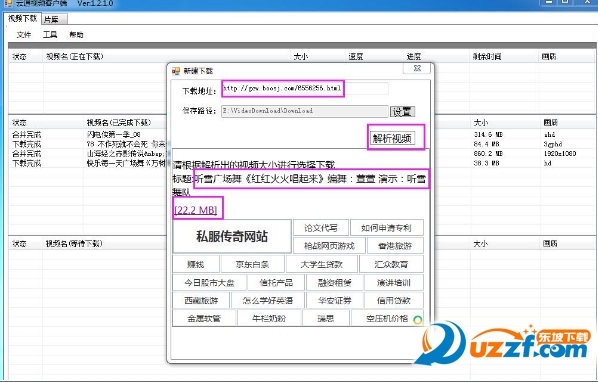Image resolution: width=598 pixels, height=382 pixels.
Task: Click the 84.4 MB size cell
Action: click(x=487, y=144)
